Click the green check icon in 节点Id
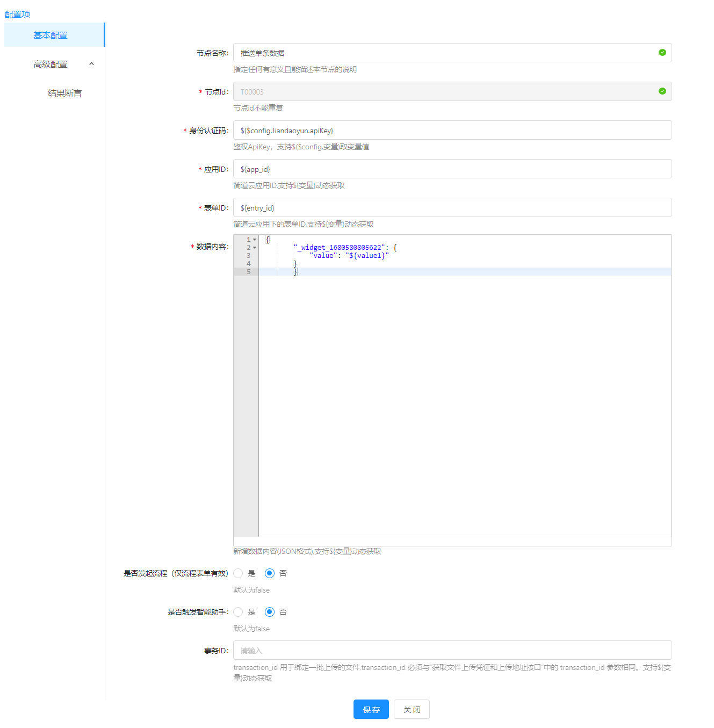Image resolution: width=714 pixels, height=728 pixels. [662, 91]
